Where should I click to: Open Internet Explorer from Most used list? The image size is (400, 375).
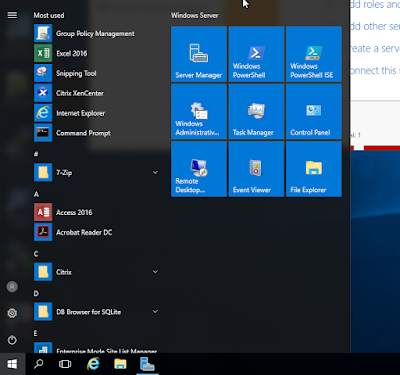[x=97, y=113]
